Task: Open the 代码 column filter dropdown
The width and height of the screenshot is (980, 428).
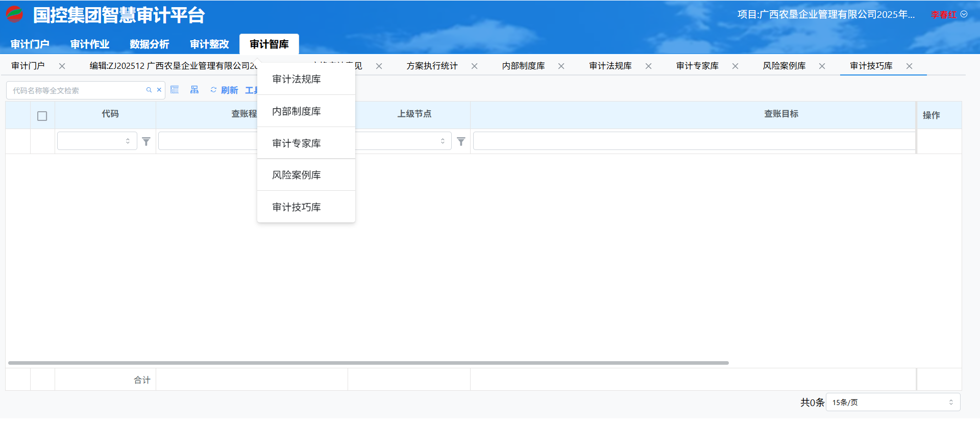Action: 97,141
